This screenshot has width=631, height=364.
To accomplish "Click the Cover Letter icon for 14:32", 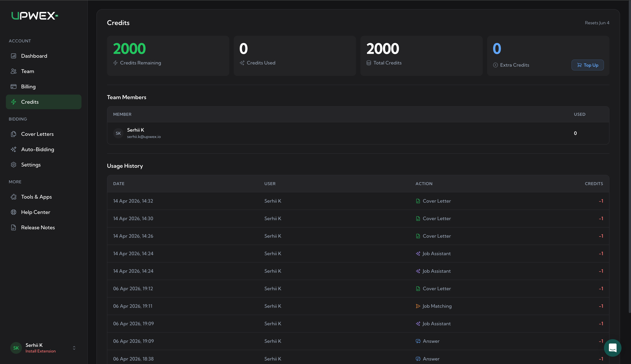I will [418, 201].
